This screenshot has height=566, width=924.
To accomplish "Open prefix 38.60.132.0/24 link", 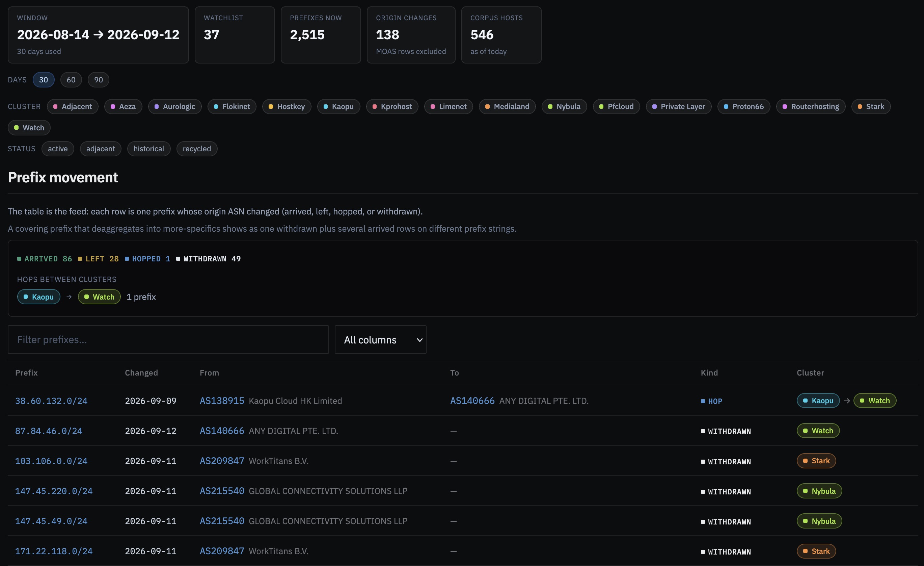I will tap(51, 401).
